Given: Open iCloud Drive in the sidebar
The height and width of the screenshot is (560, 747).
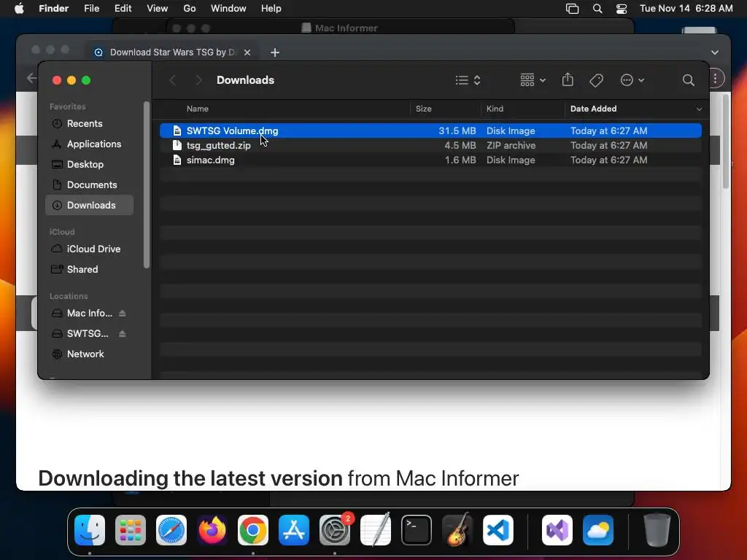Looking at the screenshot, I should pos(89,249).
